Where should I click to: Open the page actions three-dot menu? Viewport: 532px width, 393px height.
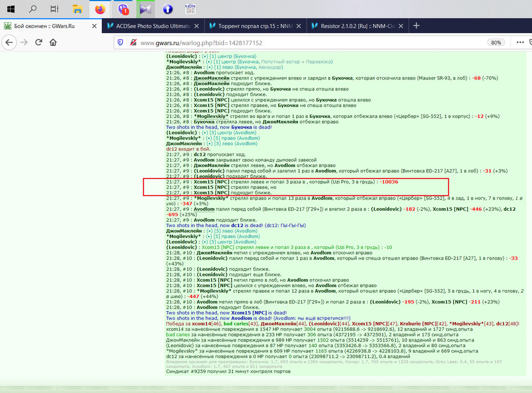(520, 42)
